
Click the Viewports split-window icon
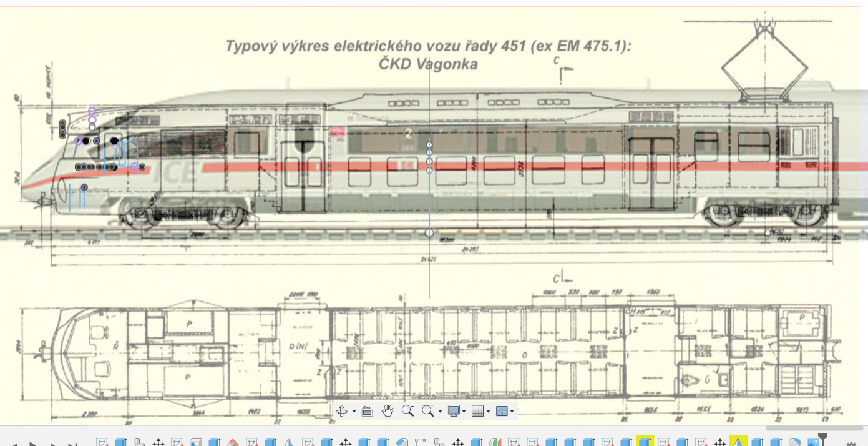[502, 411]
